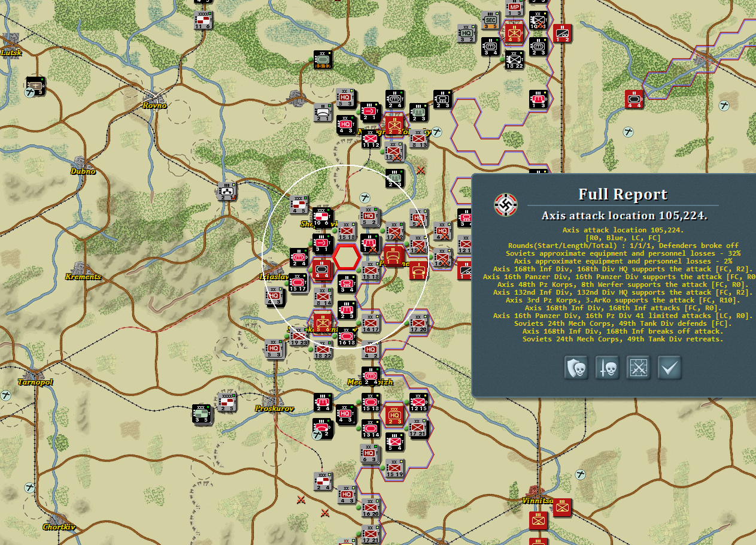This screenshot has width=756, height=545.
Task: Select the infantry counter labeled 11 12
Action: coord(371,139)
